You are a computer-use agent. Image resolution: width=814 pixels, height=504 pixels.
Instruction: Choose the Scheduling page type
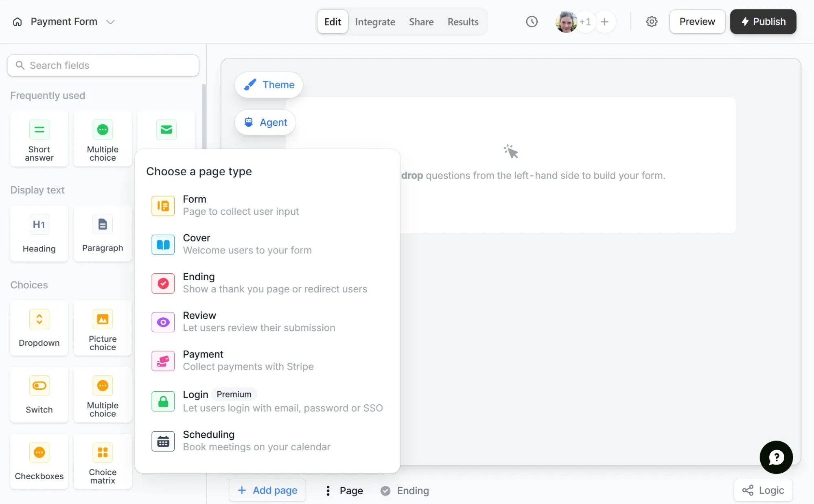tap(267, 441)
